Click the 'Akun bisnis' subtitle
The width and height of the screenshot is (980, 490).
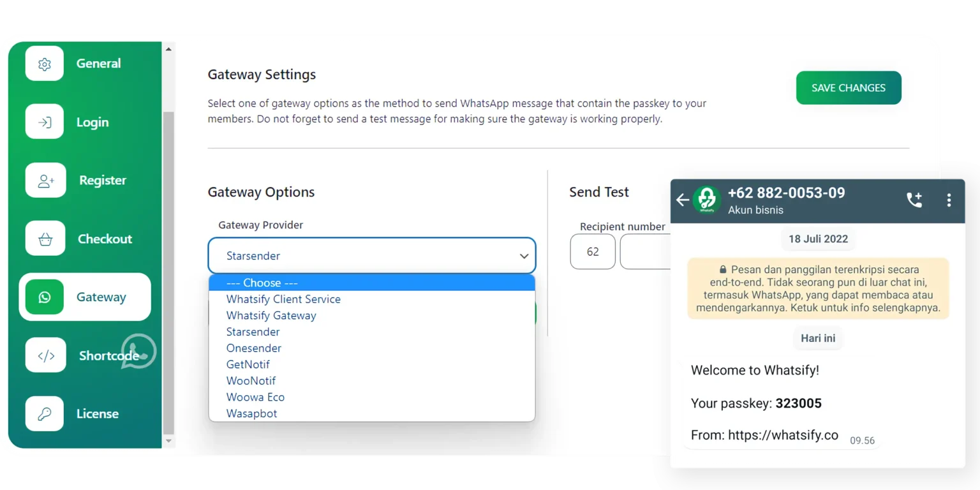click(x=755, y=210)
